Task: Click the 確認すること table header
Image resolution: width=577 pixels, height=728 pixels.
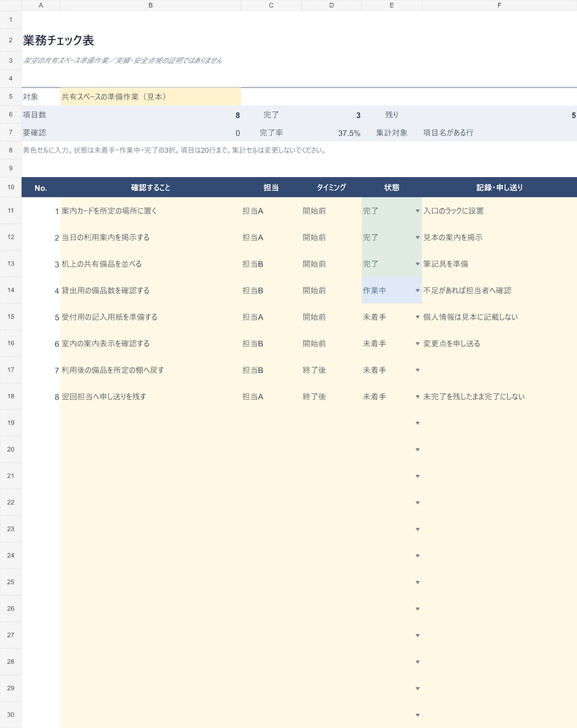Action: pos(150,188)
